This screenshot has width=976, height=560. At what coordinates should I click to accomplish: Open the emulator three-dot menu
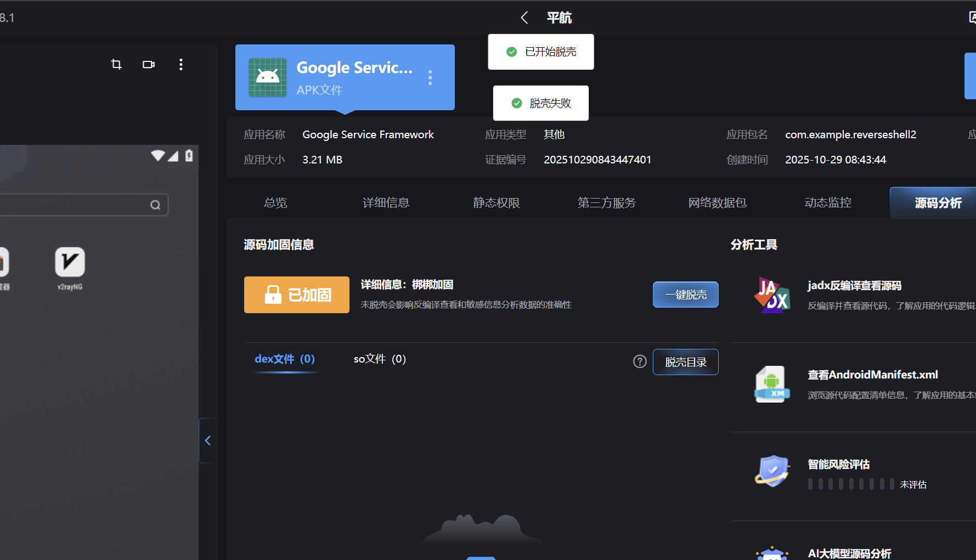[x=181, y=65]
